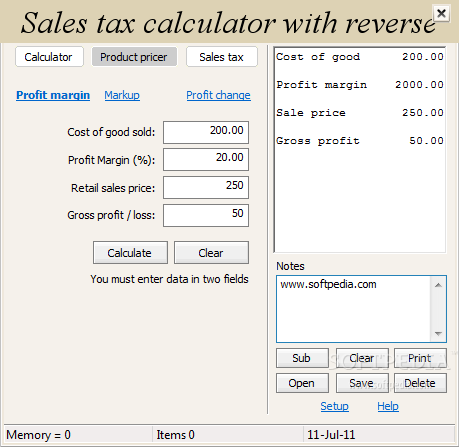The height and width of the screenshot is (447, 459).
Task: Open the Sales tax tab
Action: pyautogui.click(x=221, y=57)
